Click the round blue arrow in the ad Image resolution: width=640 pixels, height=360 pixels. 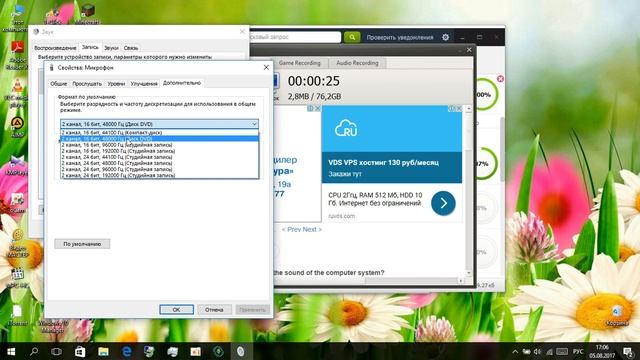443,203
